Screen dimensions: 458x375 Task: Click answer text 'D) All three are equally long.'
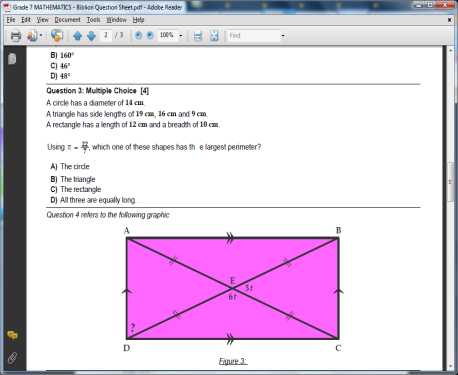pos(93,200)
